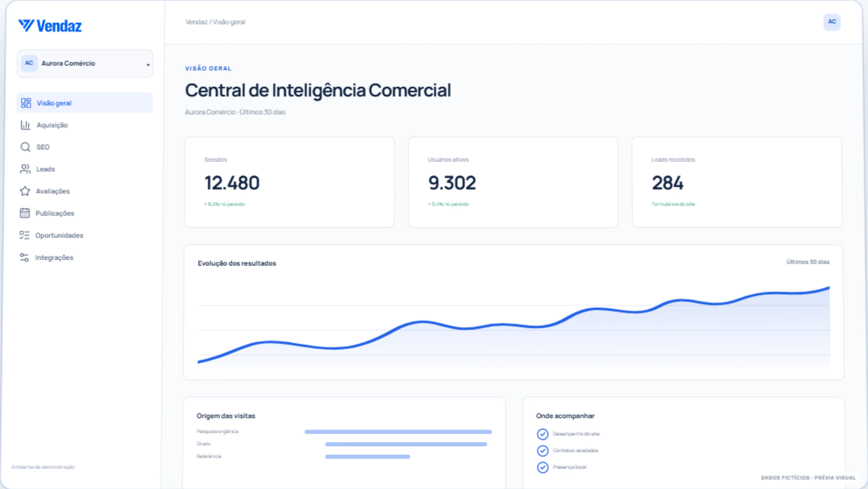The image size is (868, 489).
Task: Click the Aquisição bar chart icon
Action: pos(25,125)
